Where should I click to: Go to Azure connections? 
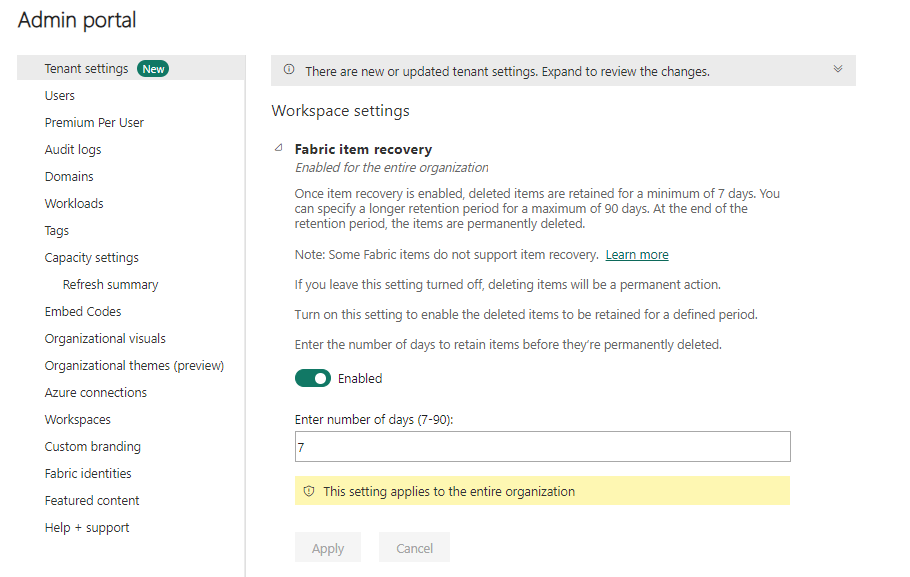tap(95, 393)
